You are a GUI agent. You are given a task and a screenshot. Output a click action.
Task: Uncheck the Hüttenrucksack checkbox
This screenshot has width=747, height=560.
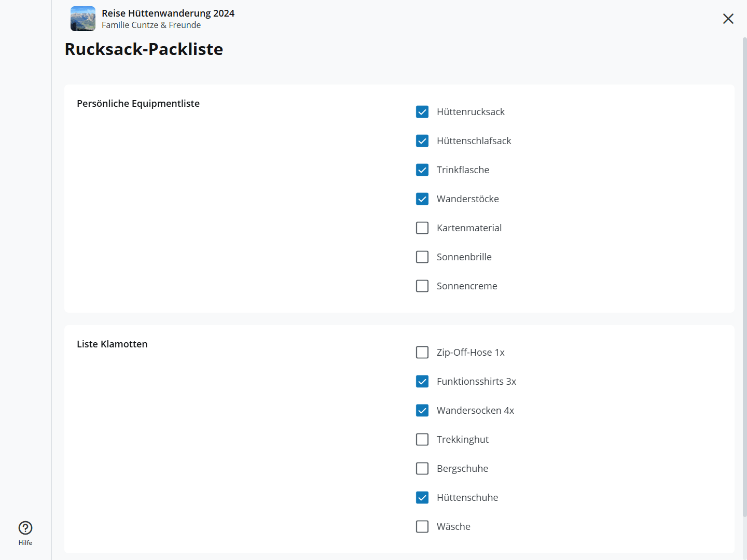pos(422,112)
